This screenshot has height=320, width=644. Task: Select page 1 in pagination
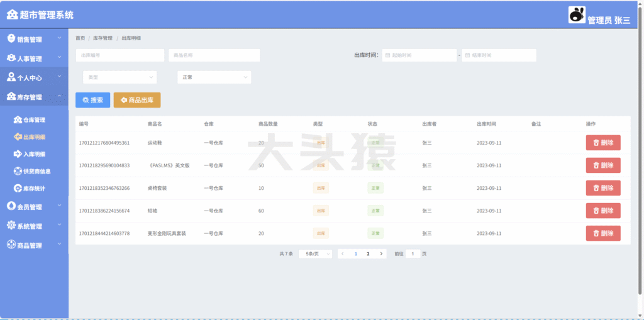356,254
